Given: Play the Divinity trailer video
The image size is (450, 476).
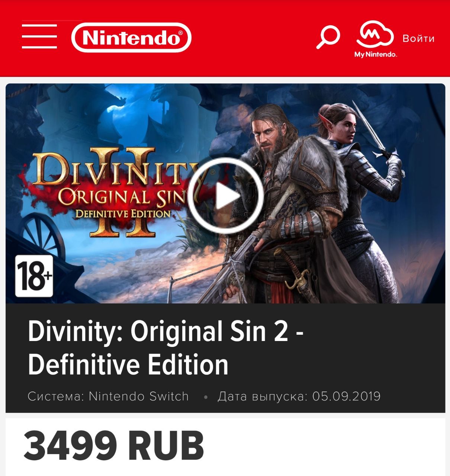Looking at the screenshot, I should (225, 195).
